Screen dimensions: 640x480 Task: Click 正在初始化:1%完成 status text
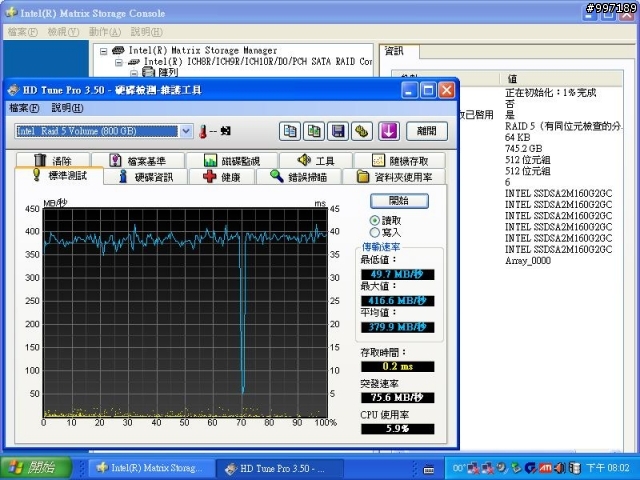(551, 93)
